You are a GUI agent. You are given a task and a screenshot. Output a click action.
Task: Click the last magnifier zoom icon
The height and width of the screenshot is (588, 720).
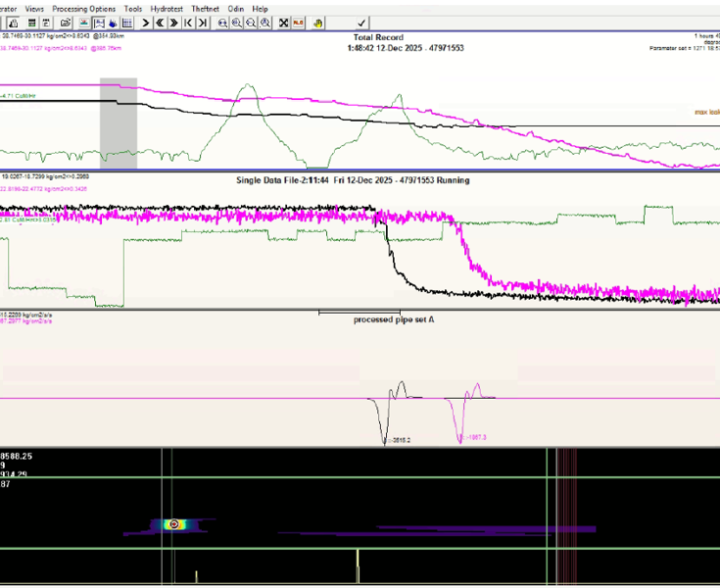(x=264, y=23)
